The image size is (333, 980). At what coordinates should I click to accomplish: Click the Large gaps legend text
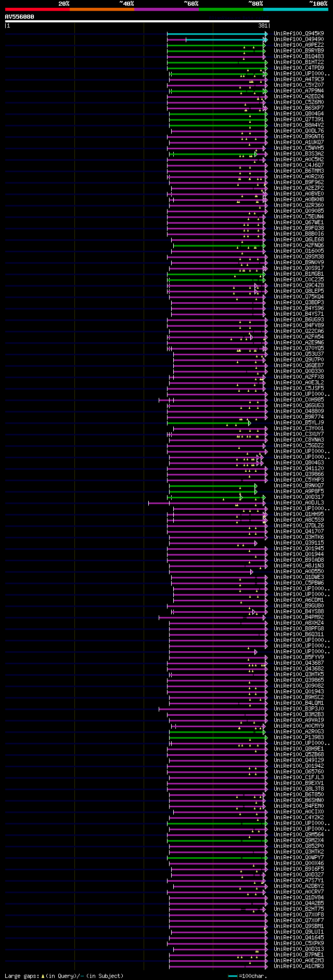pos(64,976)
